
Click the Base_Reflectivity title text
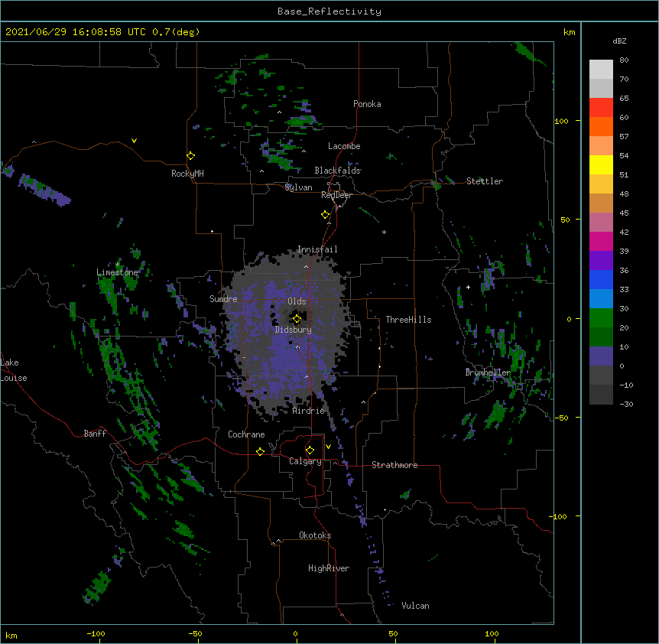(329, 11)
